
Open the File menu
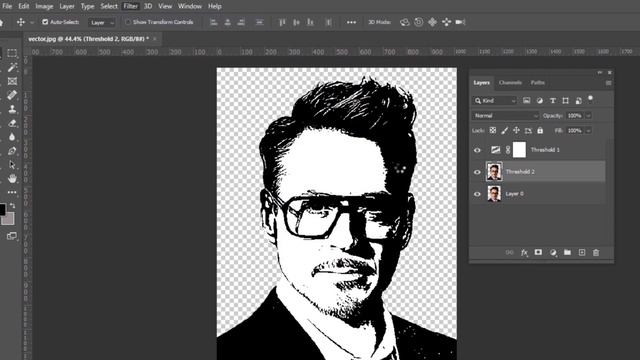[7, 6]
